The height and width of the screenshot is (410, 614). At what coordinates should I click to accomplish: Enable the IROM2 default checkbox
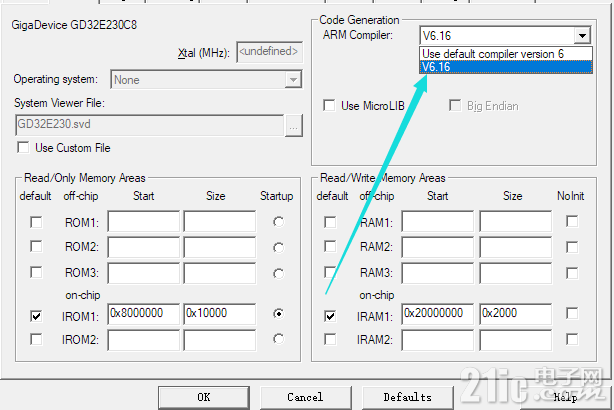coord(36,339)
